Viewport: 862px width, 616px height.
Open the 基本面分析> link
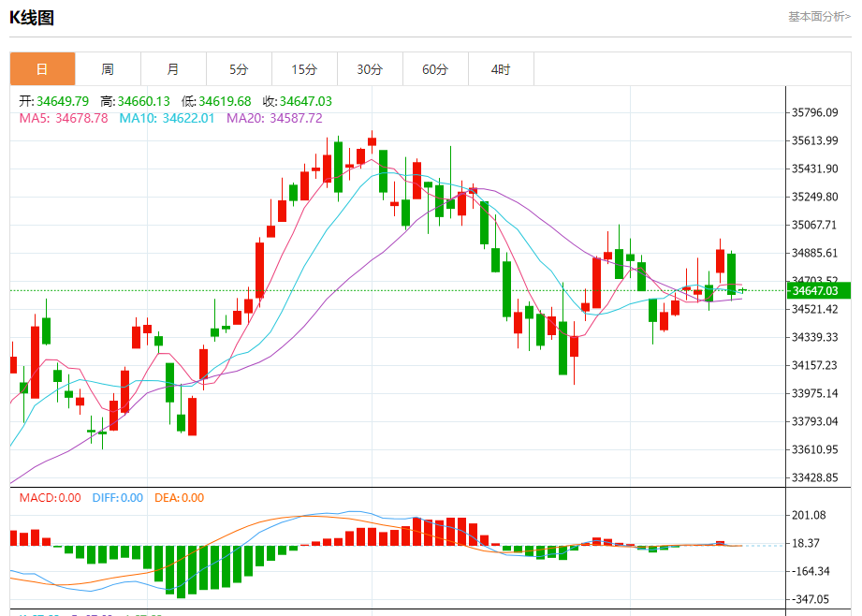click(819, 17)
